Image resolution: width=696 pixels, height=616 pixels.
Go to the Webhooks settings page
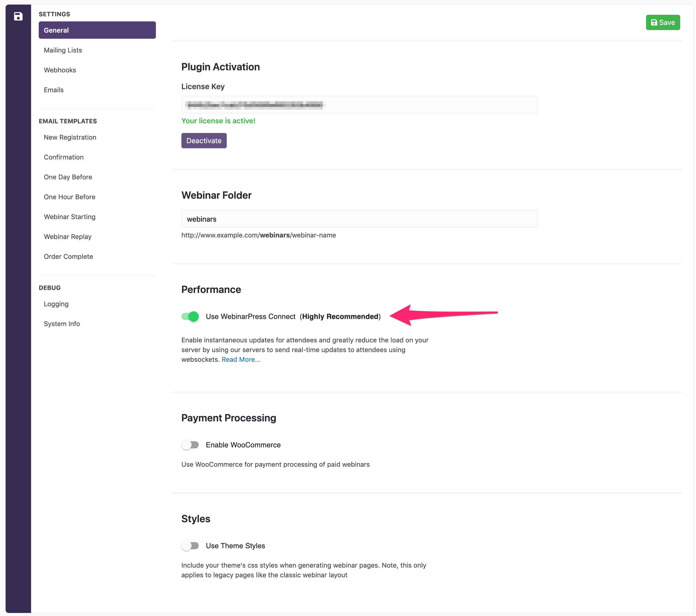coord(60,70)
